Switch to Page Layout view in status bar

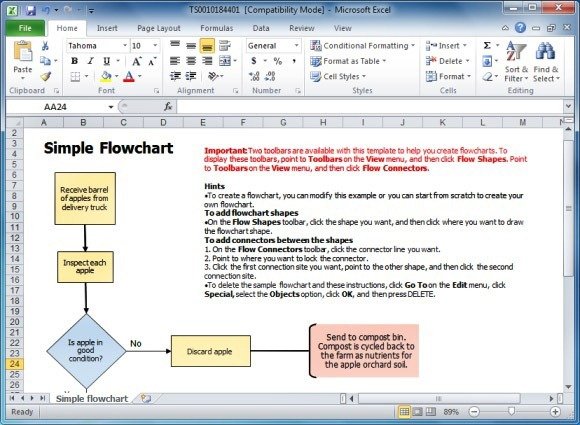[417, 412]
